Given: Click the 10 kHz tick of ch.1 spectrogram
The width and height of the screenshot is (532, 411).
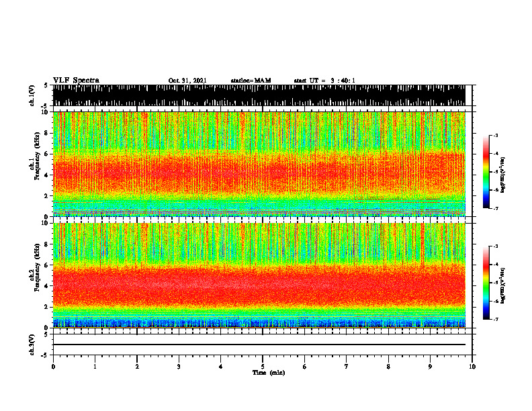Looking at the screenshot, I should (44, 112).
